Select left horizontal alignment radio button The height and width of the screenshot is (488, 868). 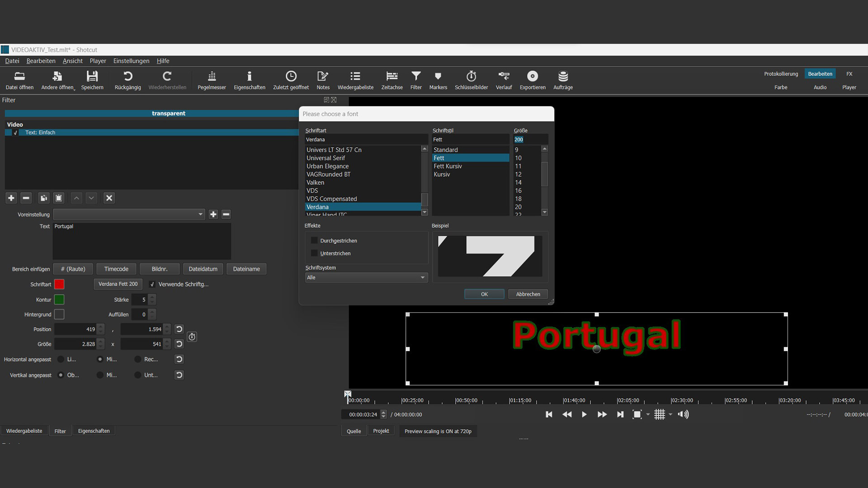(61, 359)
